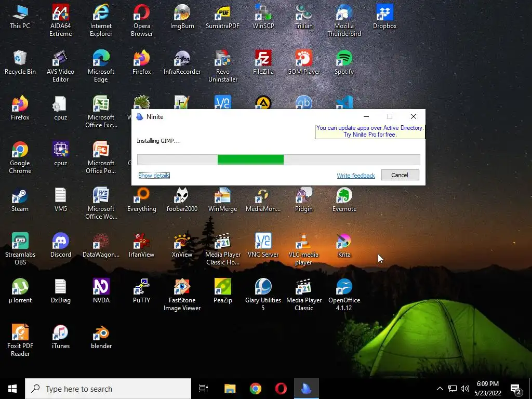This screenshot has height=399, width=532.
Task: Open the Write feedback link
Action: [x=355, y=176]
